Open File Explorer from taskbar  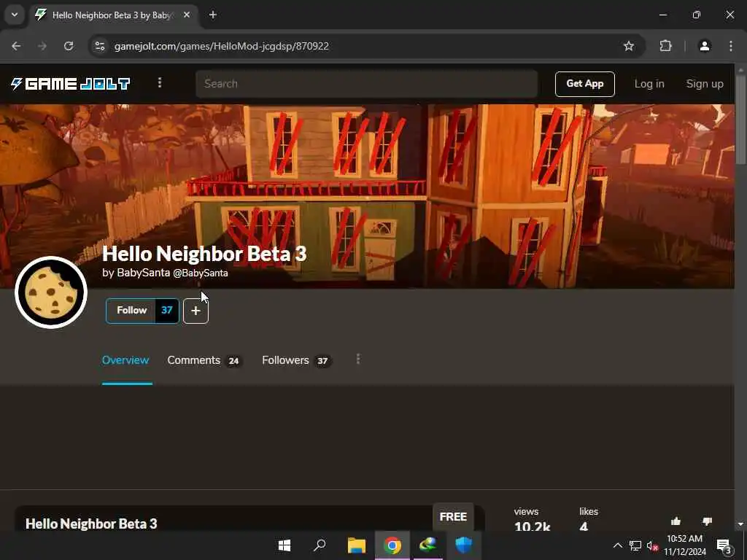coord(356,545)
